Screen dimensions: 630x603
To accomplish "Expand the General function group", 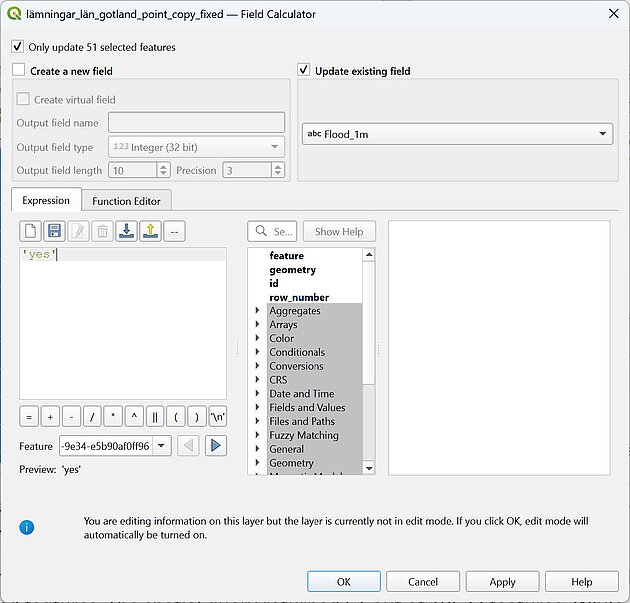I will [257, 449].
